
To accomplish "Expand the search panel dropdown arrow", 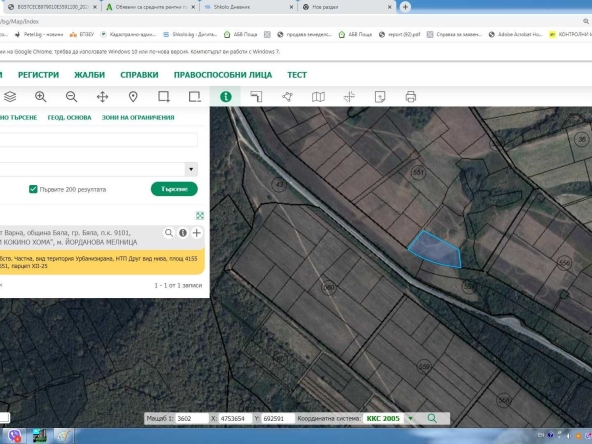I will click(x=191, y=169).
